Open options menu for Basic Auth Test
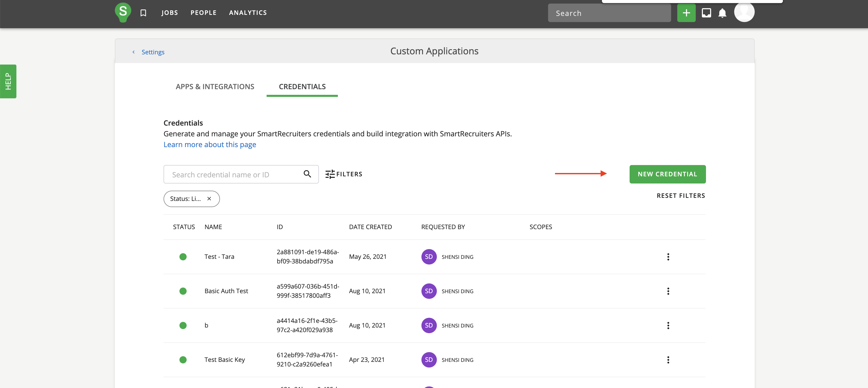 pos(668,291)
